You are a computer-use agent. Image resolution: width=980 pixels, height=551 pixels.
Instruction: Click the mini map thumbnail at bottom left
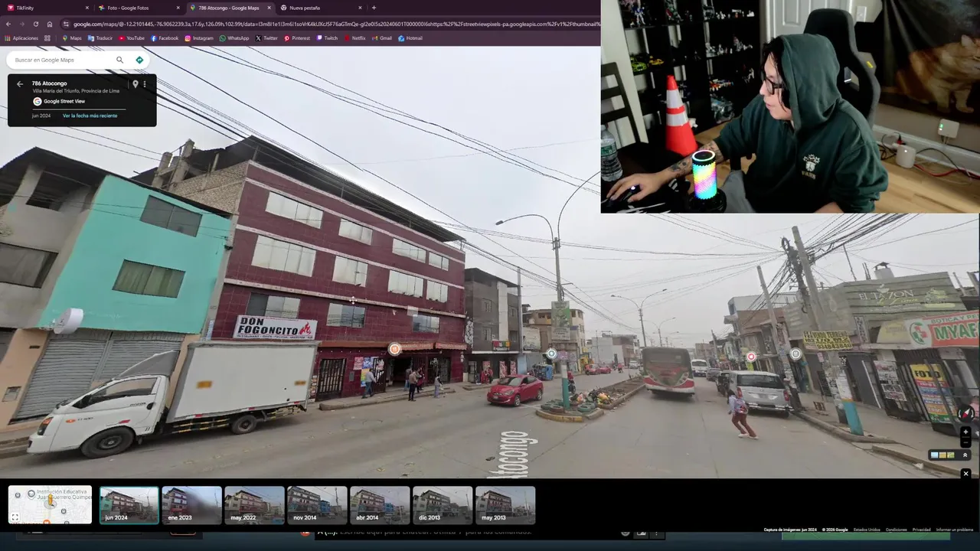(x=50, y=505)
